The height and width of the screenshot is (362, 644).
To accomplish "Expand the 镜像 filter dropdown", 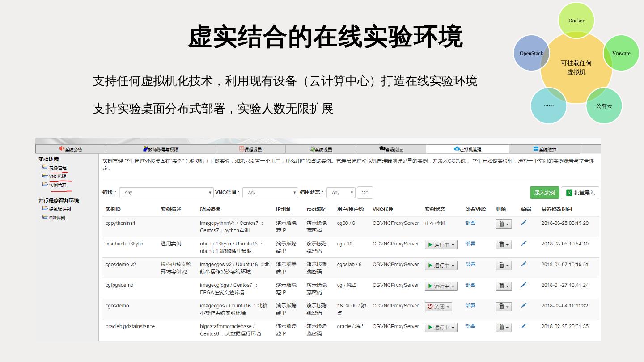I will 166,193.
